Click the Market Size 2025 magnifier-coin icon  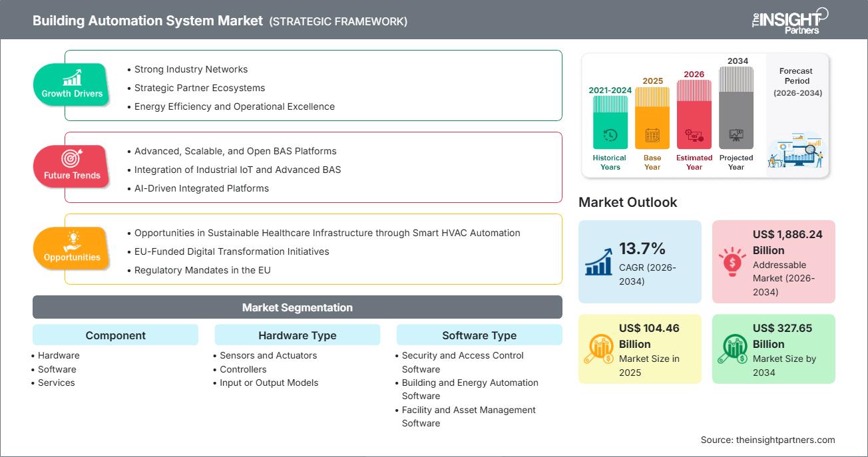(x=602, y=349)
